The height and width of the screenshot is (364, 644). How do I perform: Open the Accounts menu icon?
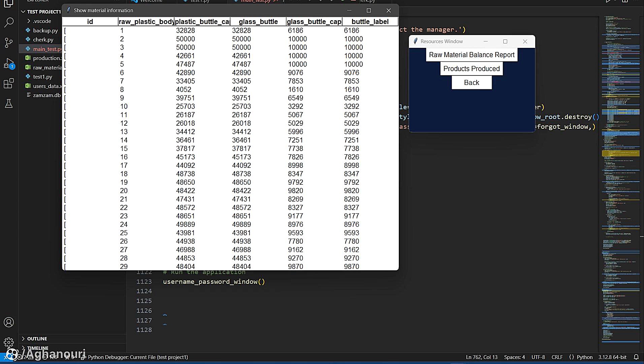9,322
